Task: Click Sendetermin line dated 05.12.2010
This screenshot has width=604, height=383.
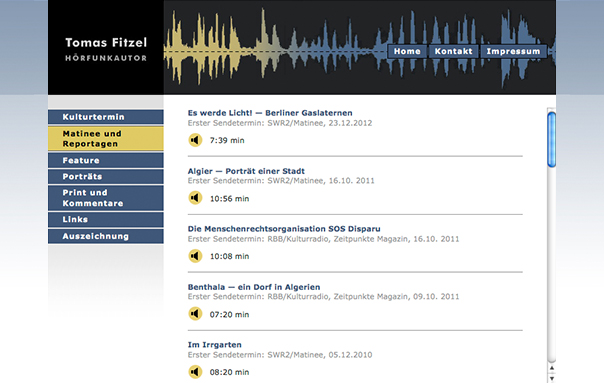Action: coord(280,355)
